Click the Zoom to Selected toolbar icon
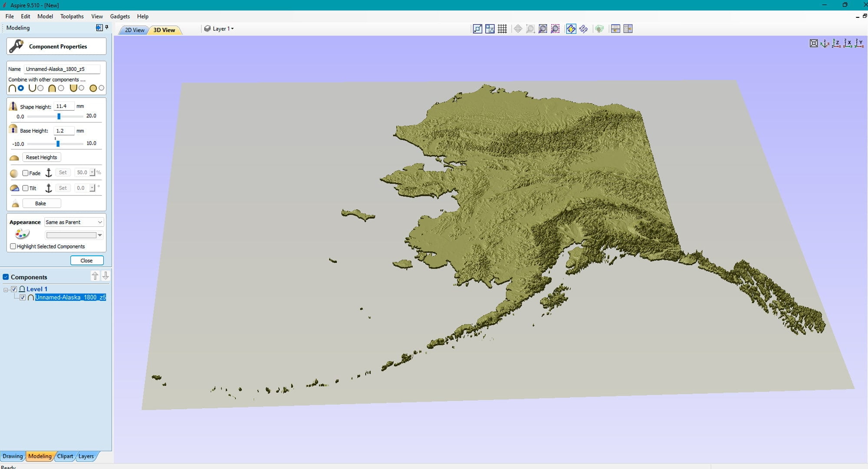Screen dimensions: 868x469 555,29
